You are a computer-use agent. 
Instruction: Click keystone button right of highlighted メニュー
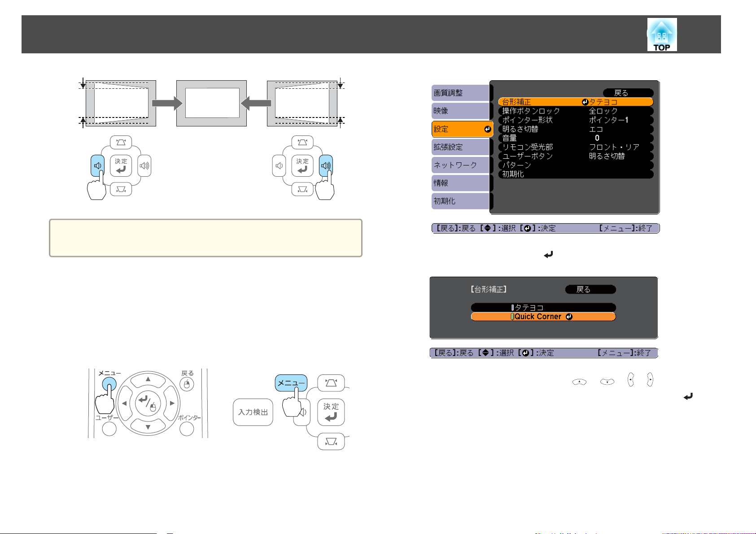tap(331, 382)
